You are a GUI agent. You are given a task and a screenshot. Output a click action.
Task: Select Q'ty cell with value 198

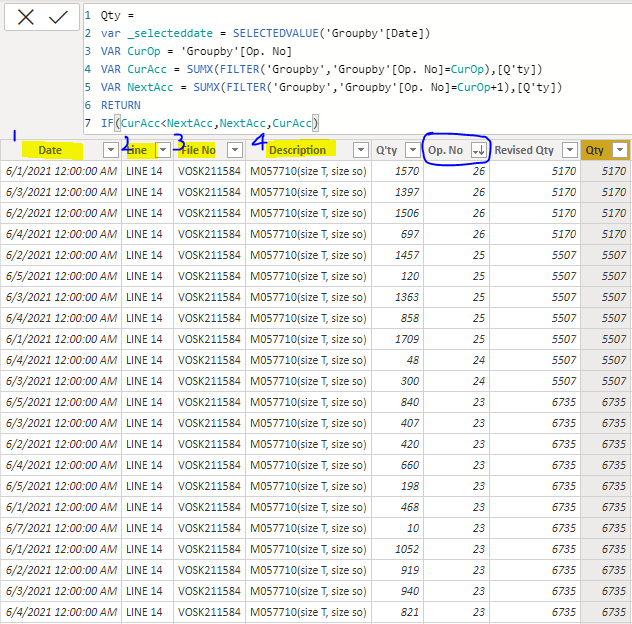point(397,486)
